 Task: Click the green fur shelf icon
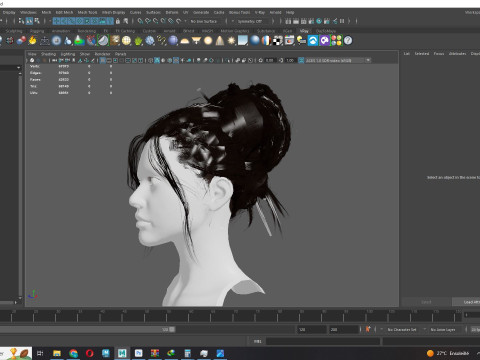(138, 41)
